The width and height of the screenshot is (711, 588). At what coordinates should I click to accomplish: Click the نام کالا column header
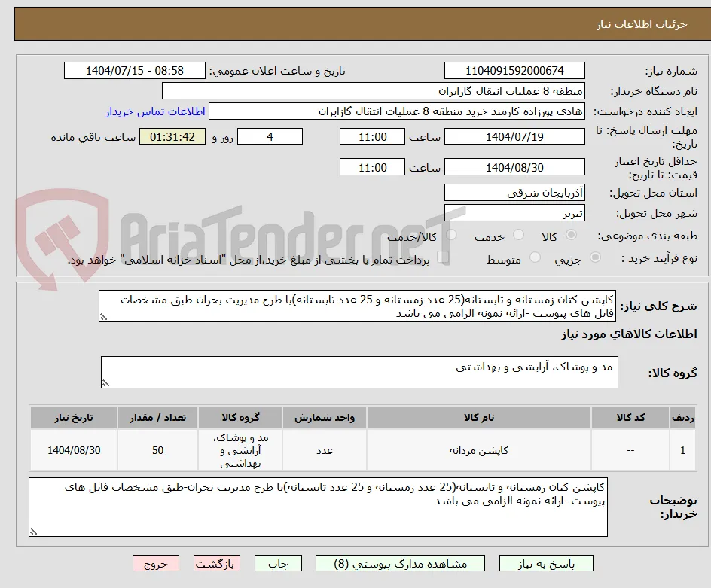479,418
